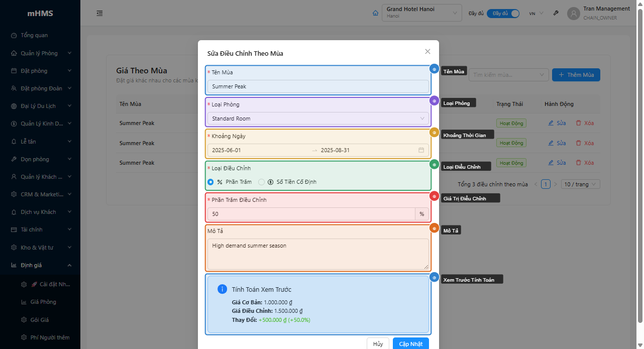The width and height of the screenshot is (644, 349).
Task: Select the Phần Trăm radio option
Action: 211,182
